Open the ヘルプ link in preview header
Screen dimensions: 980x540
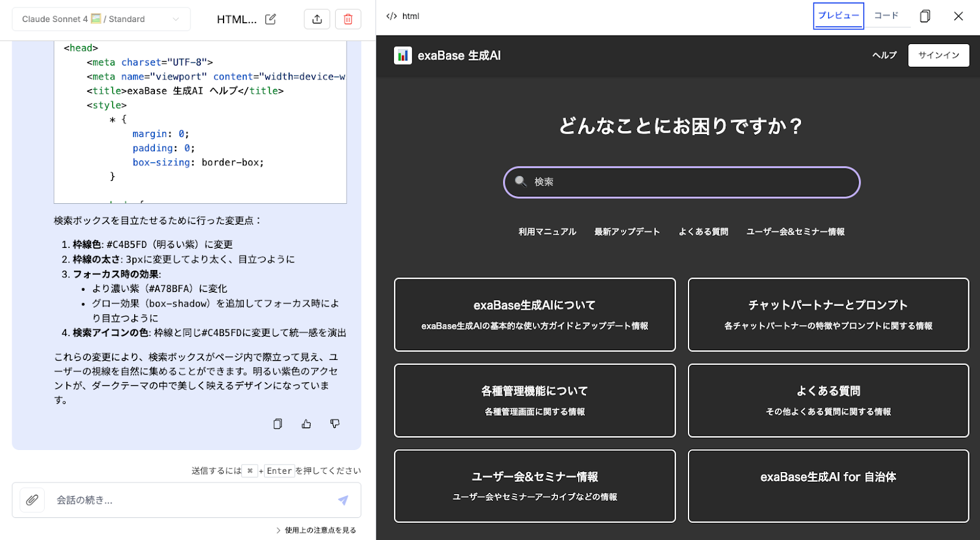[x=884, y=55]
